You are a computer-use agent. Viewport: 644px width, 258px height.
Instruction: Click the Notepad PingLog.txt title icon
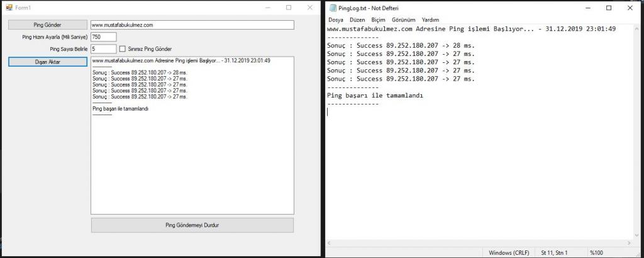tap(332, 8)
